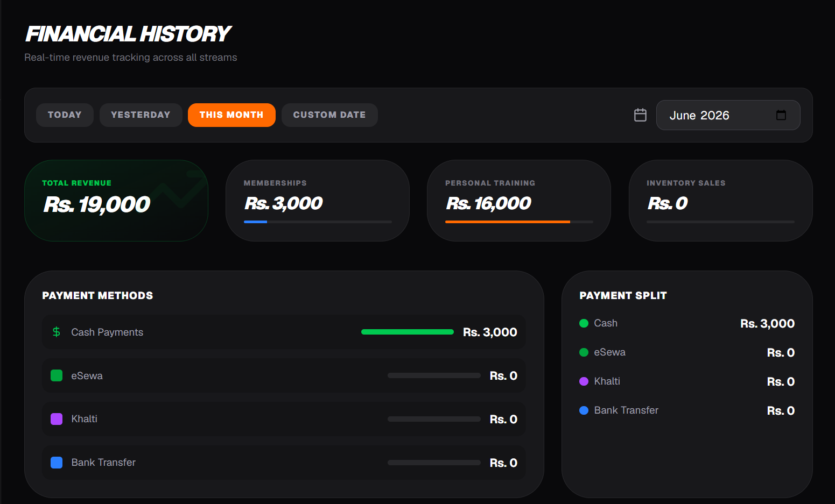The width and height of the screenshot is (835, 504).
Task: Open the Custom Date filter
Action: (x=329, y=115)
